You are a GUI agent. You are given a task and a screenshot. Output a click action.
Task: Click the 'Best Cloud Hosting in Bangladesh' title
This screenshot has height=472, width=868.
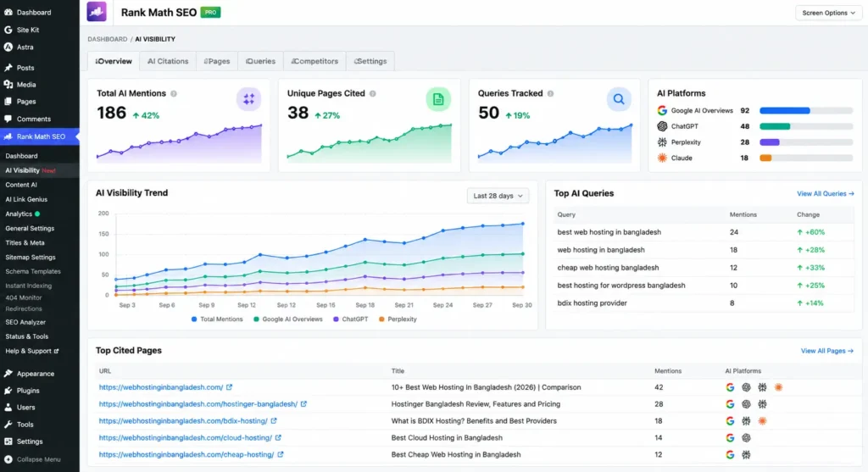(447, 438)
